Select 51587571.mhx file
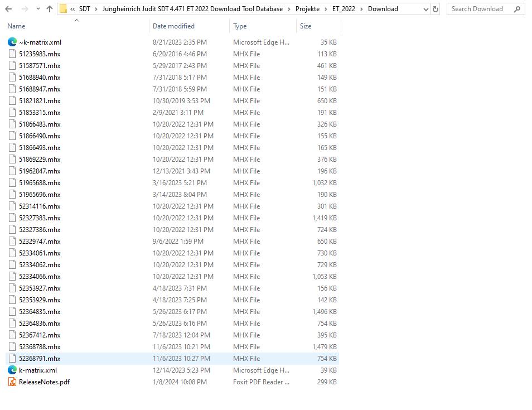Screen dimensions: 532x410 click(40, 66)
